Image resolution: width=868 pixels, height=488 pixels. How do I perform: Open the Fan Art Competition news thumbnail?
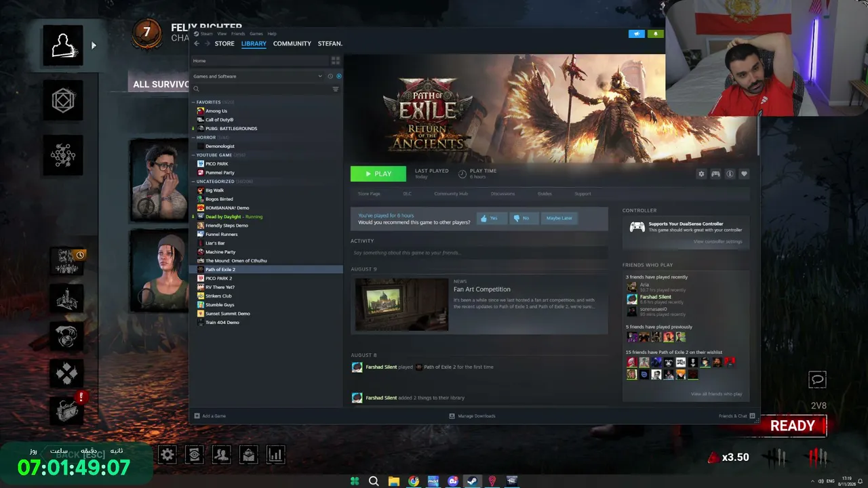401,304
